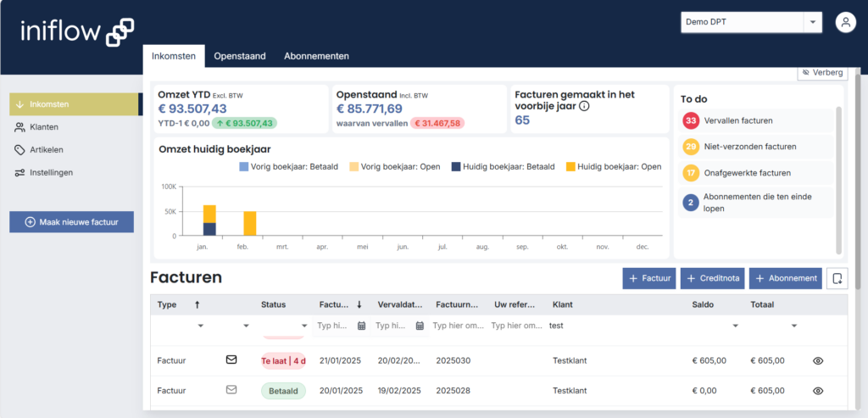This screenshot has width=868, height=418.
Task: Click the Saldo column header
Action: tap(703, 304)
